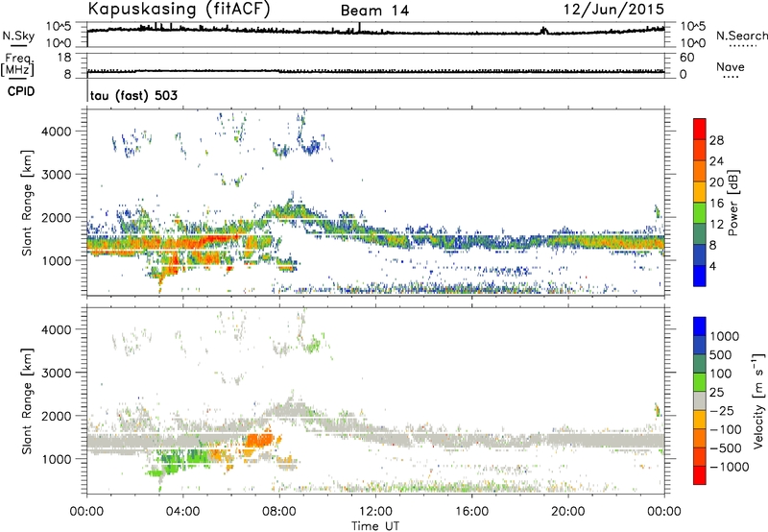Screen dimensions: 768x532
Task: Select the 'Freq. [MHz]' axis label
Action: point(17,64)
